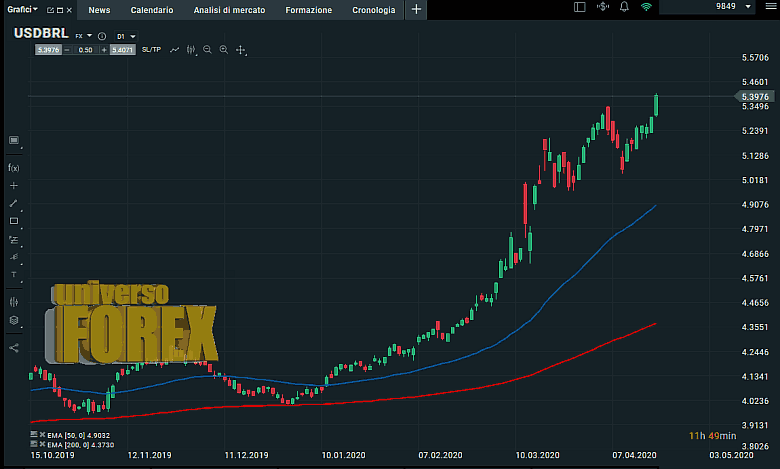Open the Grafici dropdown menu
The image size is (780, 469).
(x=22, y=9)
